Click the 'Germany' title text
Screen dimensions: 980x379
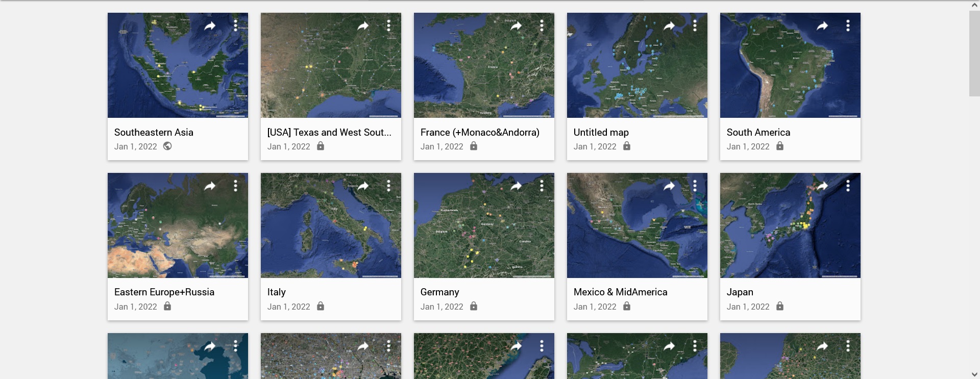tap(440, 292)
